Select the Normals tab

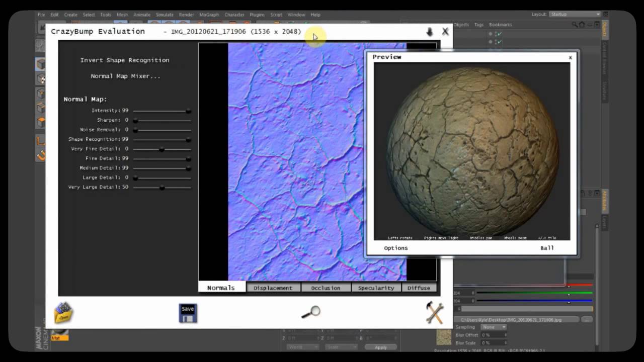coord(221,287)
